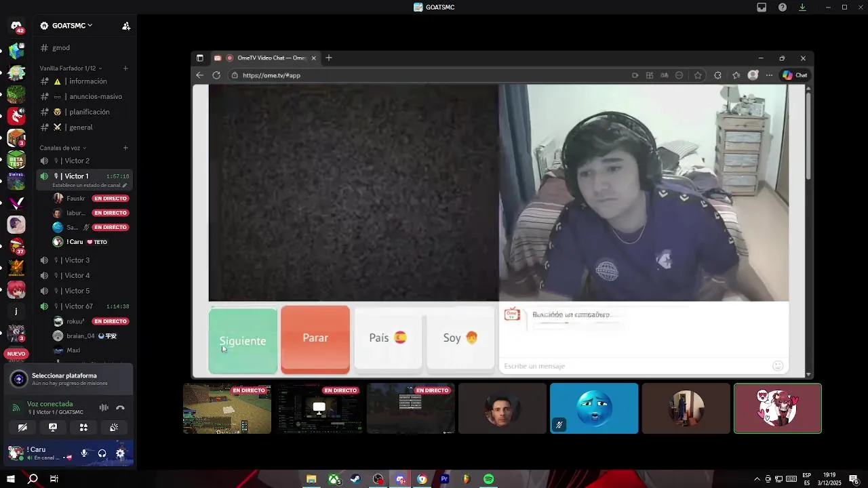868x488 pixels.
Task: Collapse the Canales de voz category
Action: pyautogui.click(x=62, y=148)
